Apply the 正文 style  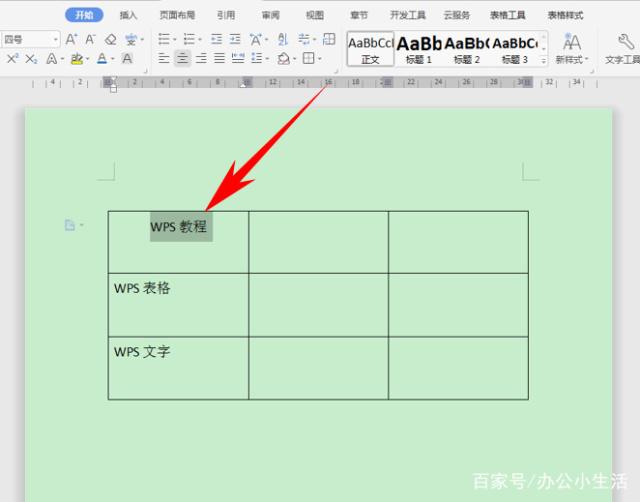pyautogui.click(x=371, y=49)
